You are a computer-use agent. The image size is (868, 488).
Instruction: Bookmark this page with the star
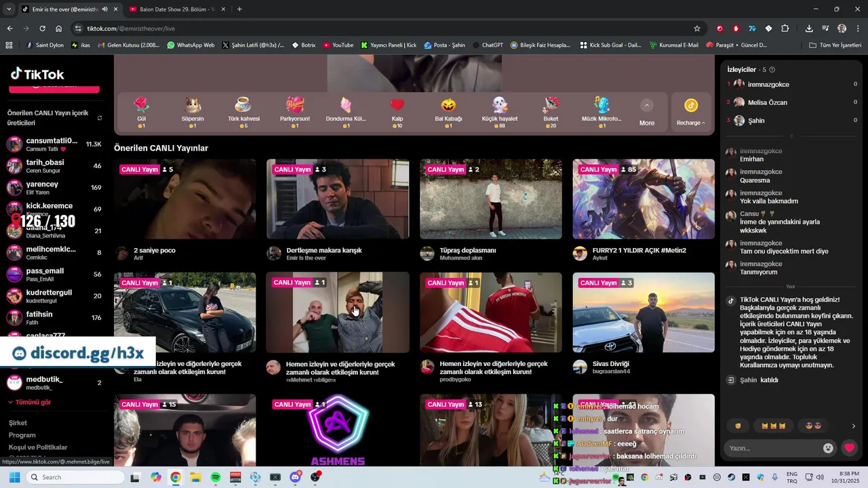pos(696,28)
